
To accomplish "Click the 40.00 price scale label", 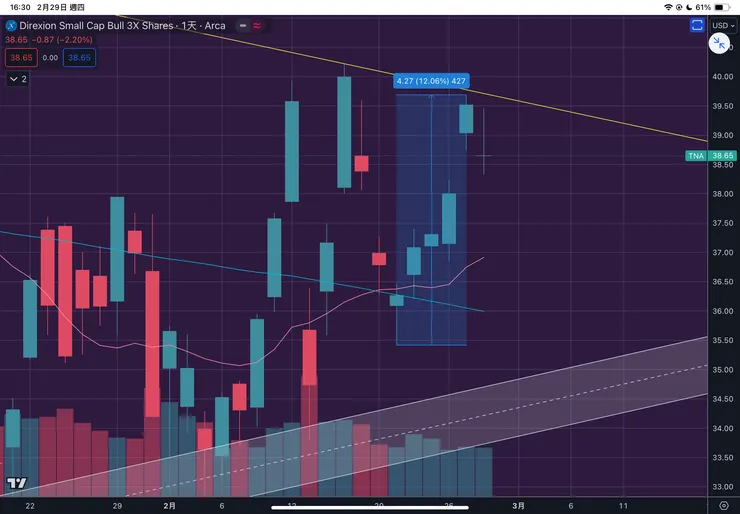I will (723, 76).
